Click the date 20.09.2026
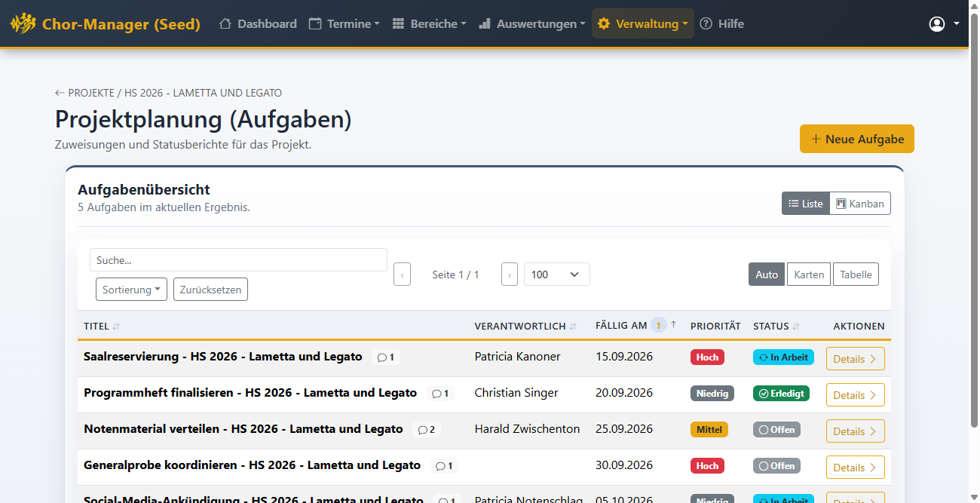The width and height of the screenshot is (980, 503). 624,393
